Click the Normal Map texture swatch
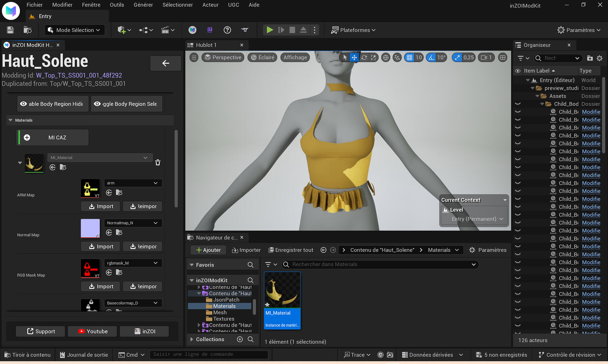This screenshot has height=364, width=608. point(90,228)
